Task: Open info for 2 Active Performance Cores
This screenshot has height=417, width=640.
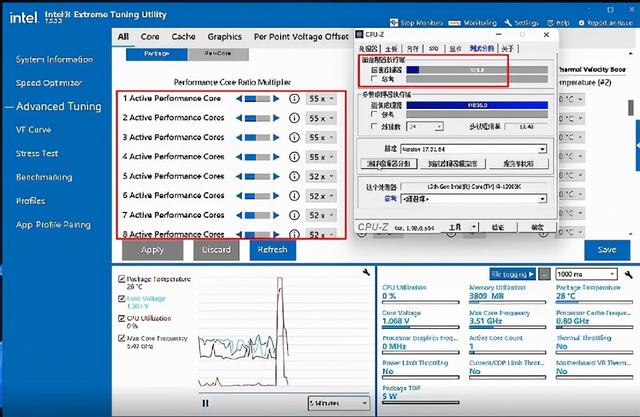Action: point(294,118)
